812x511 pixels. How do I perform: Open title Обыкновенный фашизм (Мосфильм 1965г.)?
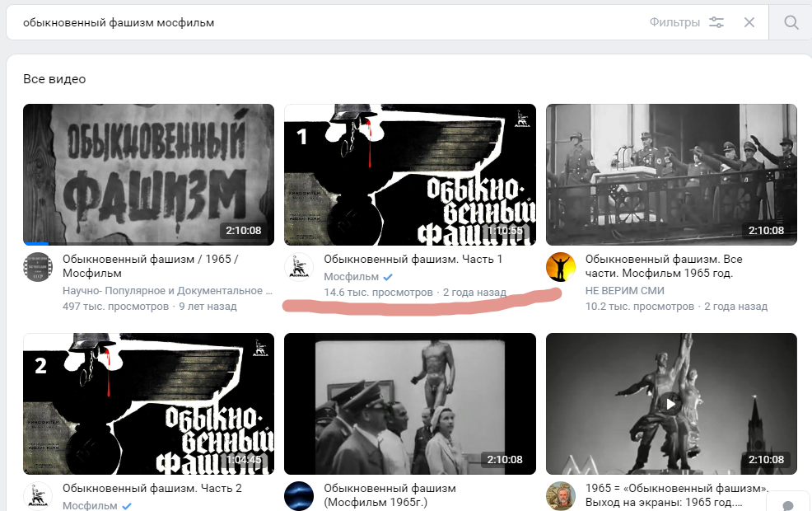click(390, 495)
